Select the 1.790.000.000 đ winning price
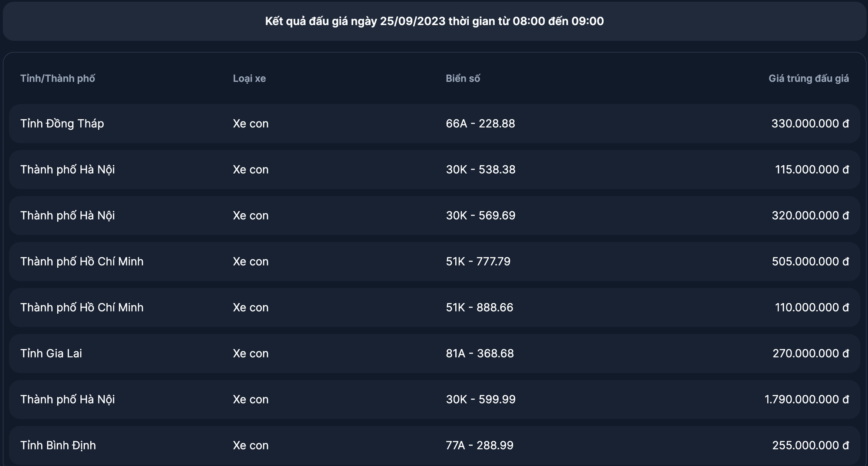Viewport: 868px width, 466px height. (x=806, y=400)
